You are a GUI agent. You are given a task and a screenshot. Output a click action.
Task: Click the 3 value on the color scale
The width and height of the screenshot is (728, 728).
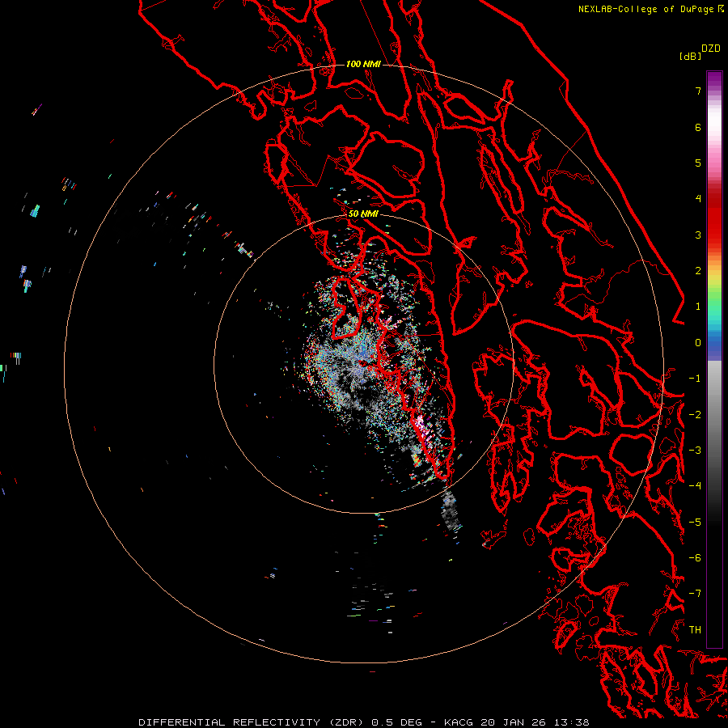coord(698,235)
